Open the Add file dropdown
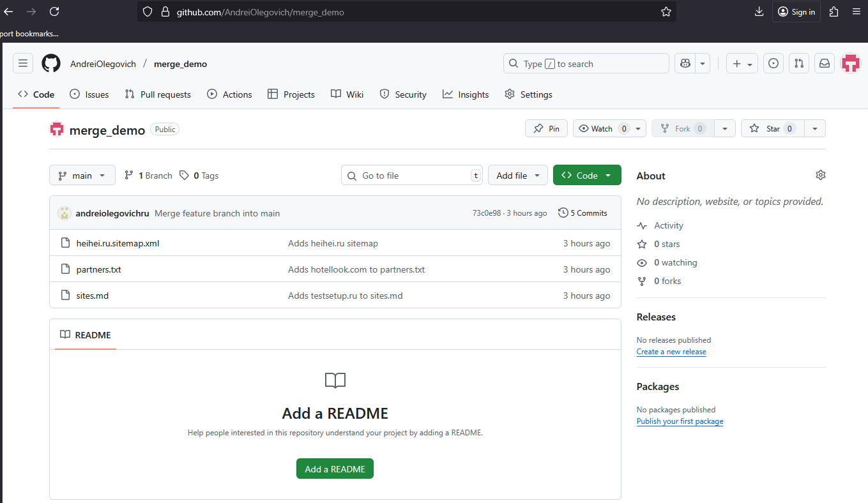 point(518,175)
